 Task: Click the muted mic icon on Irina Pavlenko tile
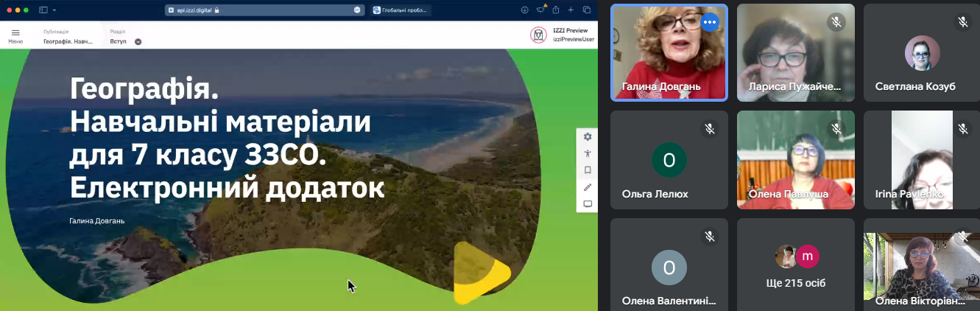(x=963, y=129)
